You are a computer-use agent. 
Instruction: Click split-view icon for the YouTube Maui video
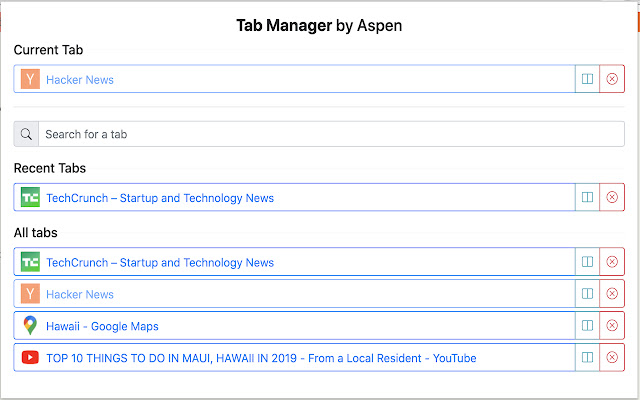(587, 358)
